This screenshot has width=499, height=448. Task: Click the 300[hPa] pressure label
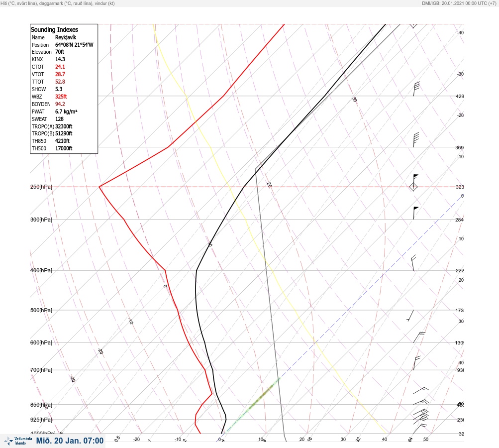(41, 220)
